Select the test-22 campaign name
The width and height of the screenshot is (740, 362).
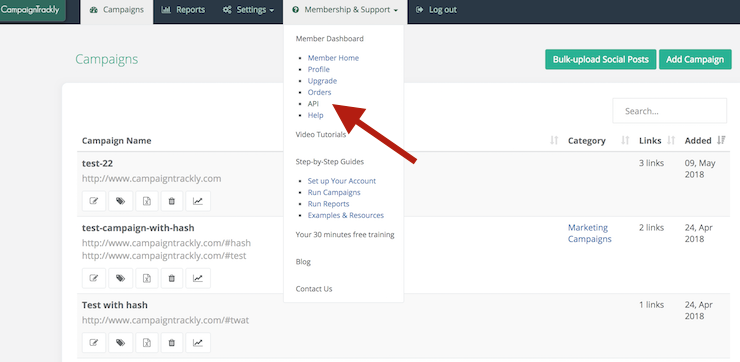(x=97, y=163)
